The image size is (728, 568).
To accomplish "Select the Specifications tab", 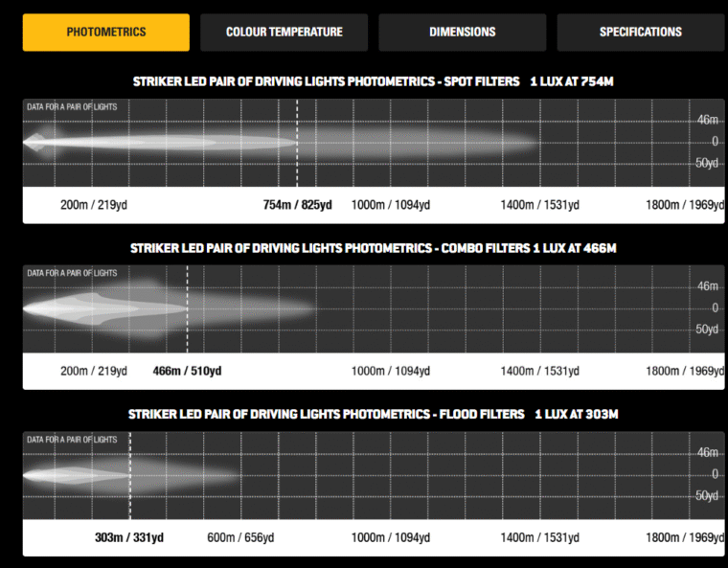I will point(641,32).
